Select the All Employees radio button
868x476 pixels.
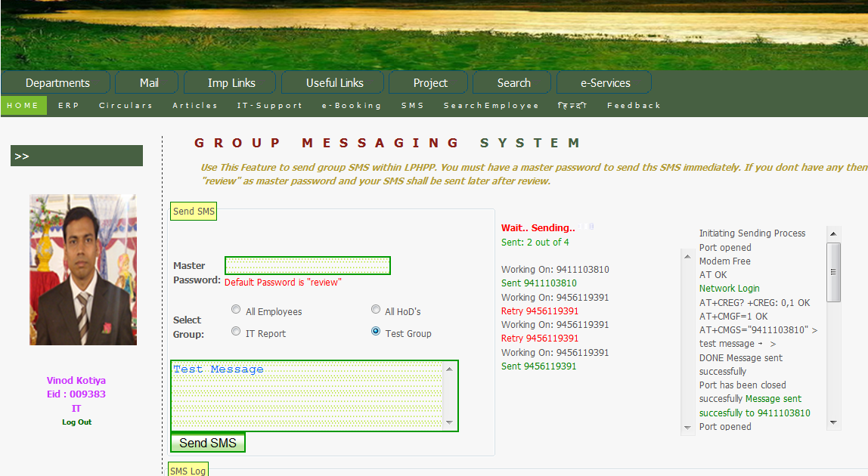tap(236, 310)
